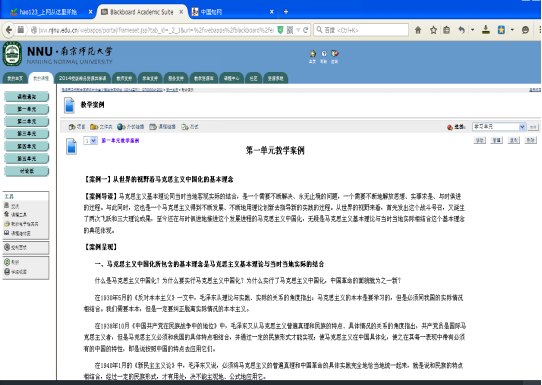Image resolution: width=542 pixels, height=385 pixels.
Task: Click the 课程链接 icon in action bar
Action: pos(153,127)
